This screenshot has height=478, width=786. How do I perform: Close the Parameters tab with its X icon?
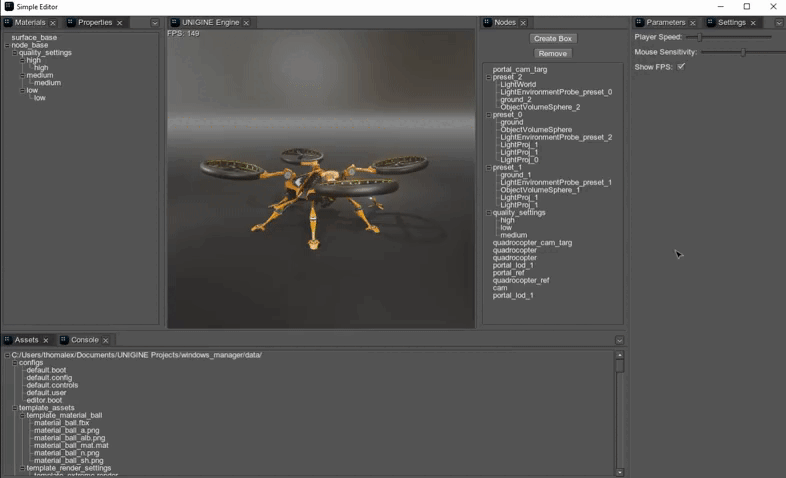click(692, 22)
